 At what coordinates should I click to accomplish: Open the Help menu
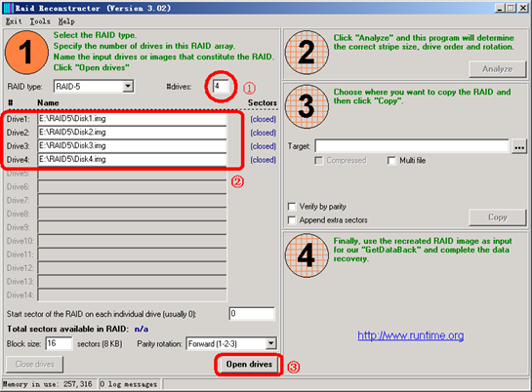pyautogui.click(x=66, y=21)
